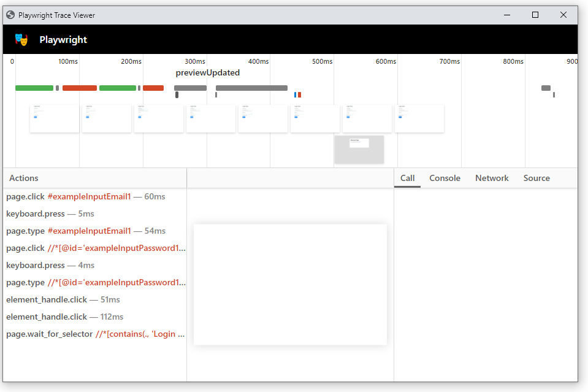Click sixth screenshot thumbnail in filmstrip

coord(315,118)
